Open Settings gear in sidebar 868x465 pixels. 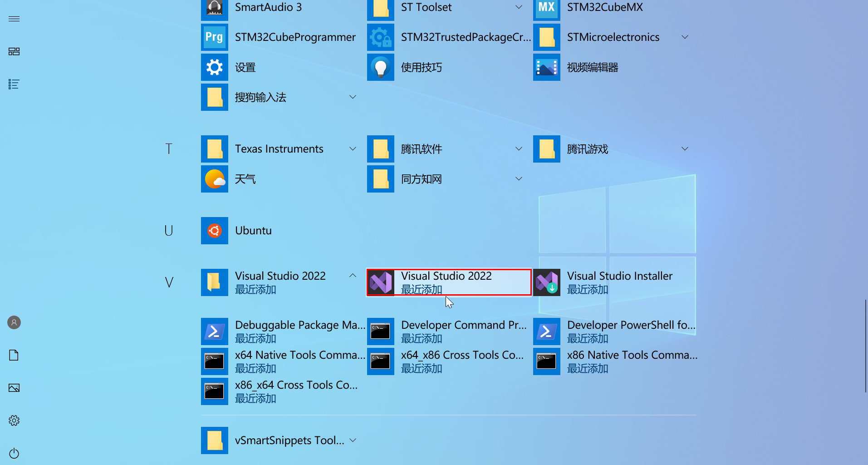(14, 420)
